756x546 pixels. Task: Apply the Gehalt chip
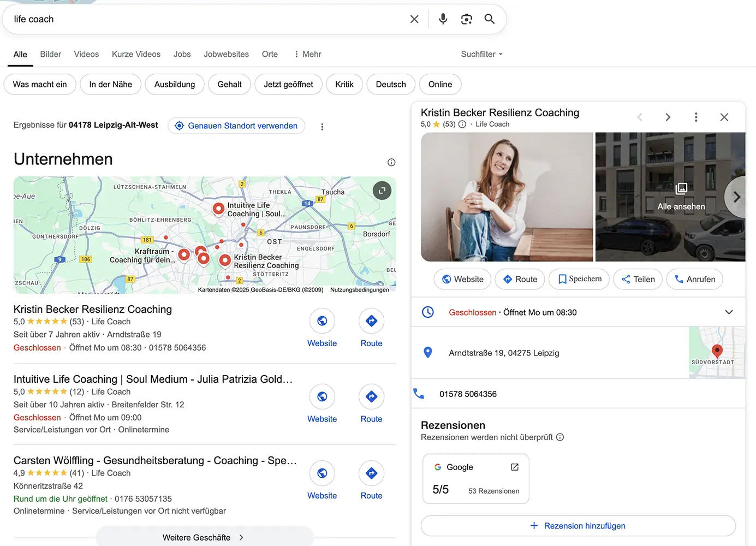229,85
